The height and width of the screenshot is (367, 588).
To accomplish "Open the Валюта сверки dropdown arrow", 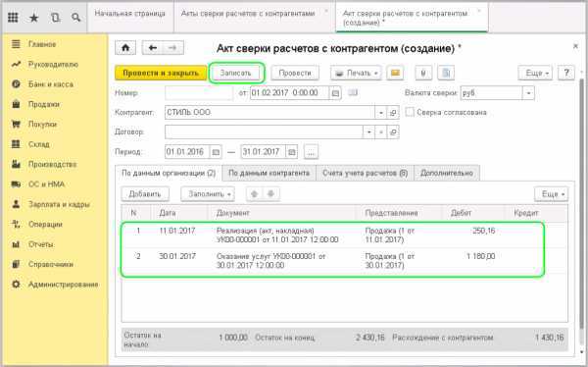I will pyautogui.click(x=528, y=93).
